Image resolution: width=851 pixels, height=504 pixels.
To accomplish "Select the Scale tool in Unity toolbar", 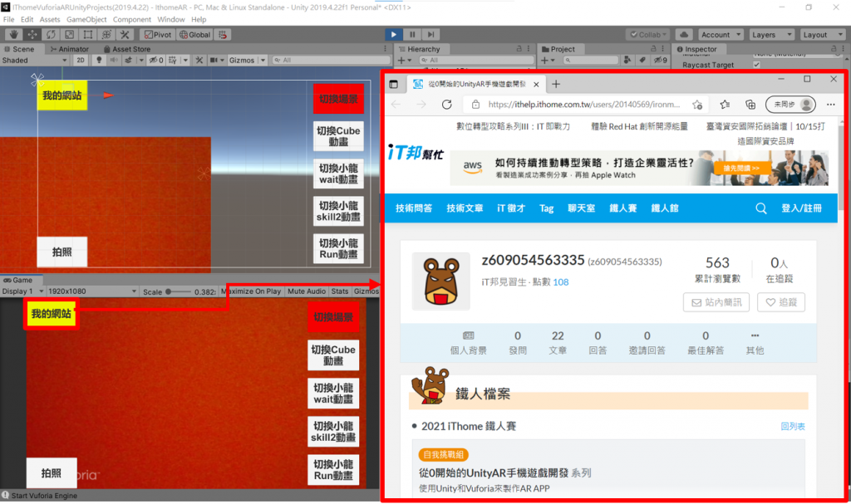I will [x=70, y=35].
